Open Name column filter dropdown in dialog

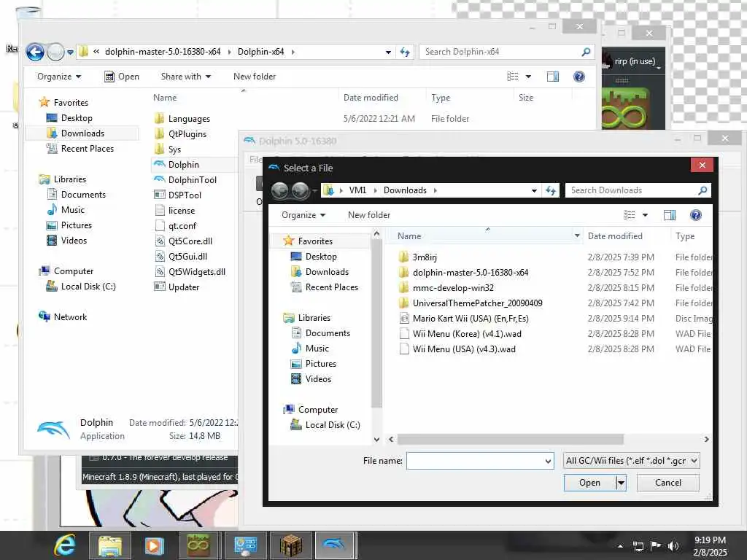pyautogui.click(x=577, y=236)
